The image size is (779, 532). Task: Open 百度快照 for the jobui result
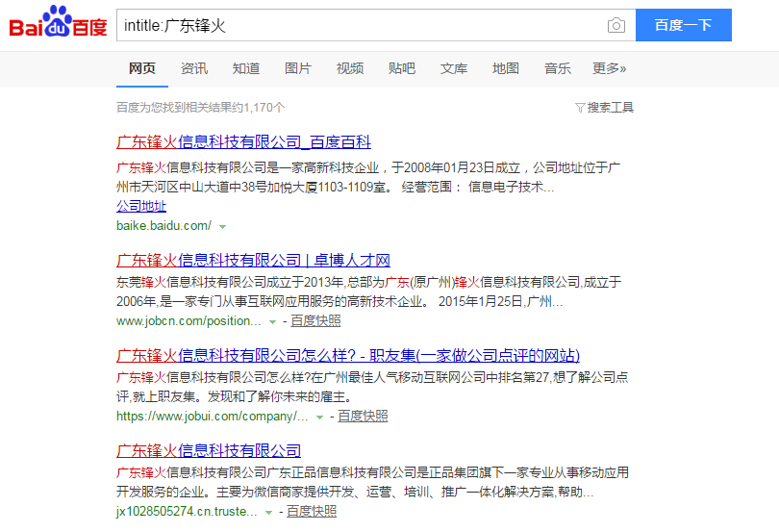click(x=363, y=417)
